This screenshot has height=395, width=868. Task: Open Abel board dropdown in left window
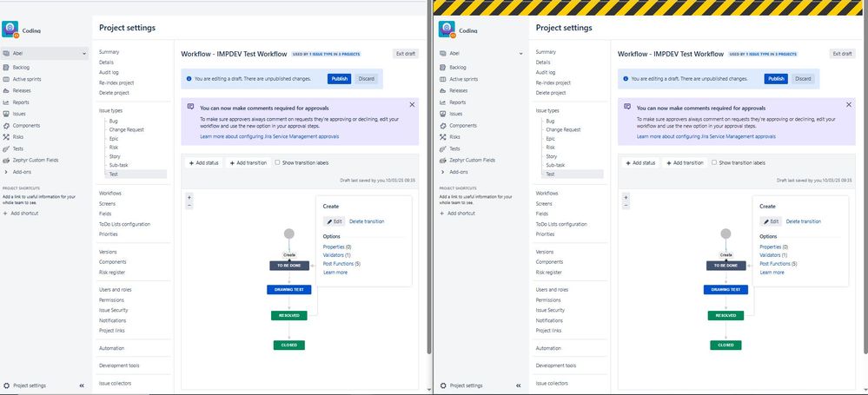coord(45,54)
